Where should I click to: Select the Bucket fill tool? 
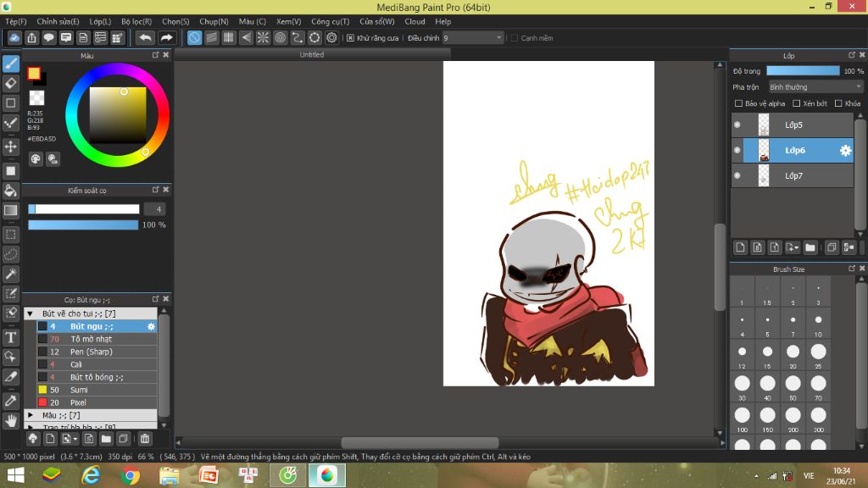[x=11, y=191]
